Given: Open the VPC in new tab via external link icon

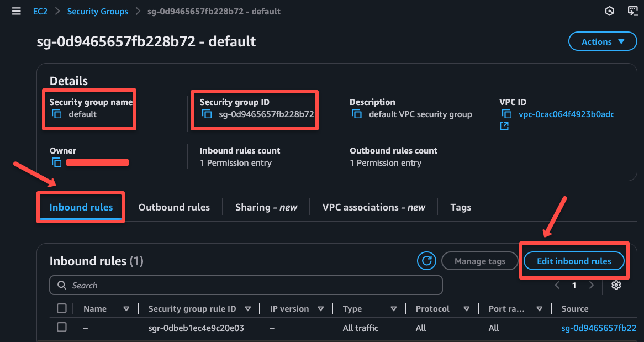Looking at the screenshot, I should point(504,126).
